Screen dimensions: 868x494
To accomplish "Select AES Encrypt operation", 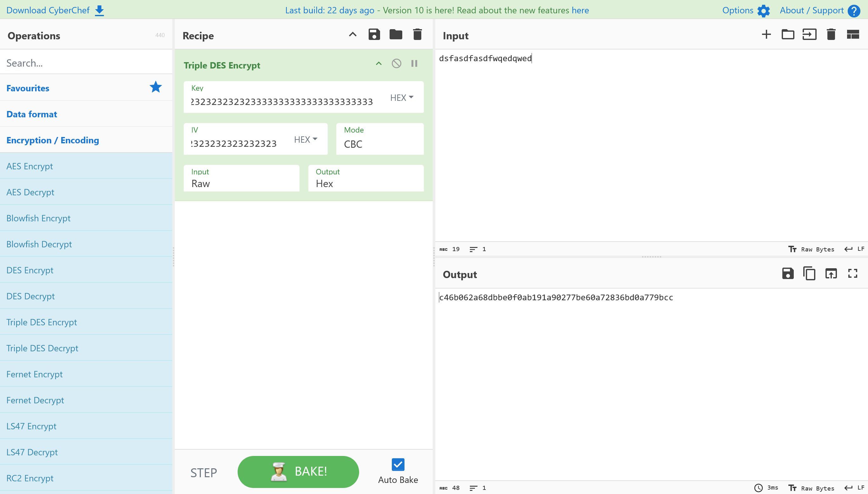I will point(86,166).
